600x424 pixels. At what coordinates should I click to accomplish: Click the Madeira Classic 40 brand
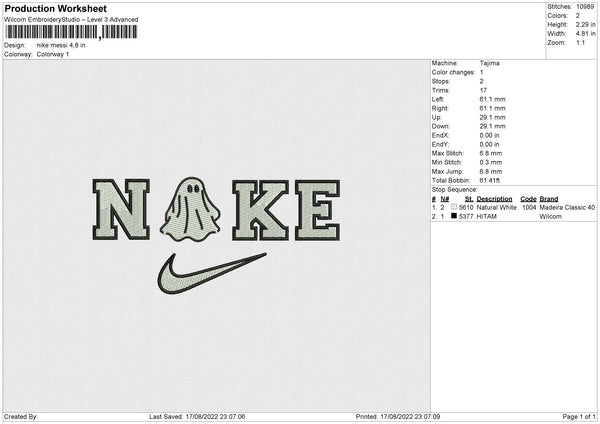[567, 207]
